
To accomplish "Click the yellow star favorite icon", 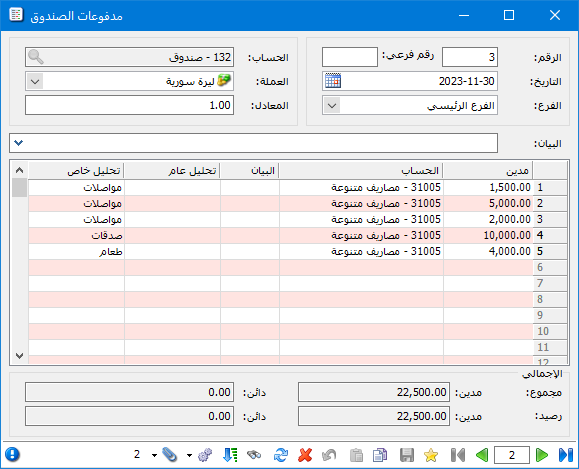I will tap(431, 455).
